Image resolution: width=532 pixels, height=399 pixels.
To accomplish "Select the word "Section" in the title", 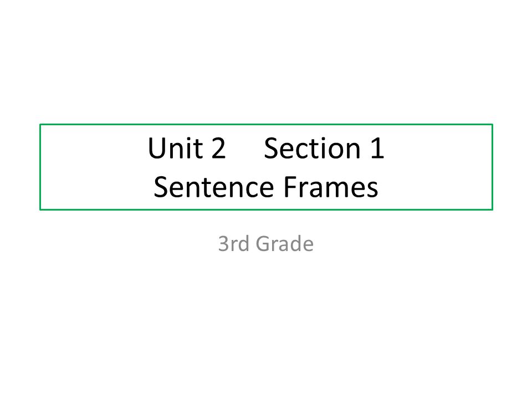I will pos(312,148).
